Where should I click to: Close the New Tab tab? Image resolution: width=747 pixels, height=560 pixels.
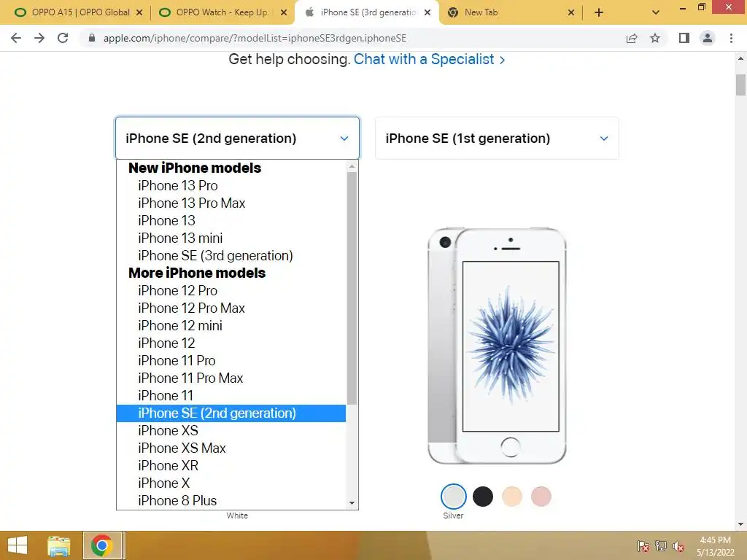[571, 12]
